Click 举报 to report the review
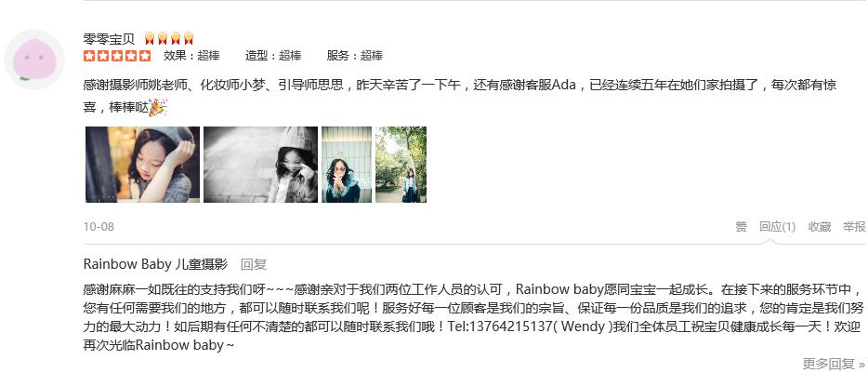The image size is (868, 373). tap(854, 226)
